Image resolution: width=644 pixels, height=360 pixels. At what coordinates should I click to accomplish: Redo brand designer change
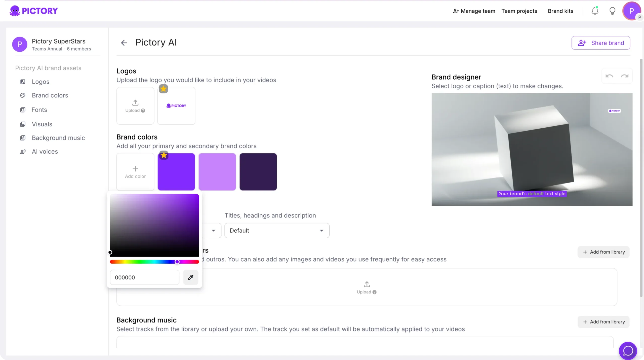(x=625, y=76)
